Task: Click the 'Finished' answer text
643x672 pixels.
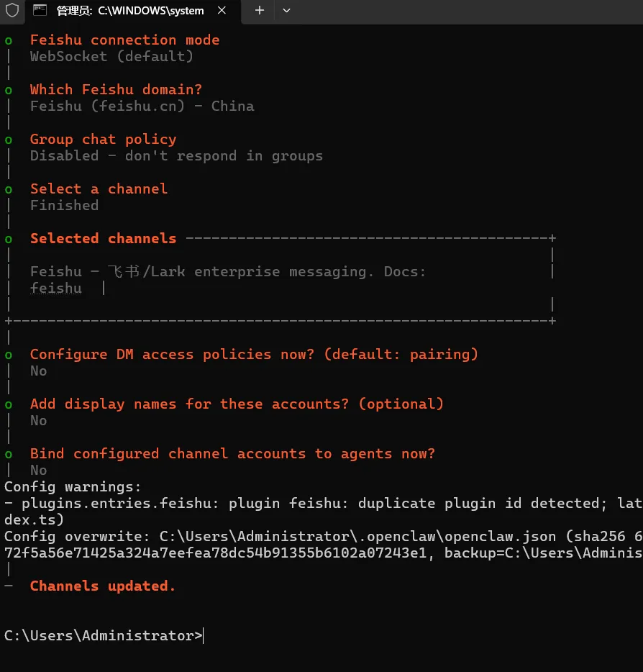Action: point(64,205)
